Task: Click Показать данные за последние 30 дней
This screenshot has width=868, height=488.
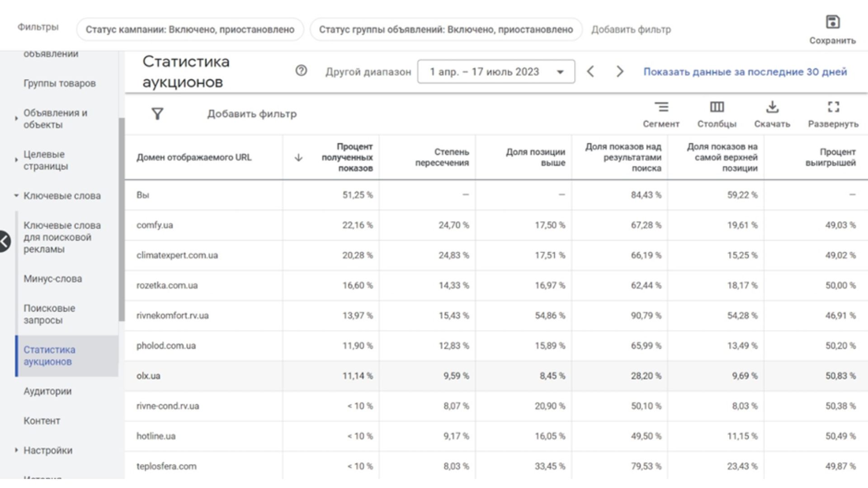Action: click(745, 71)
